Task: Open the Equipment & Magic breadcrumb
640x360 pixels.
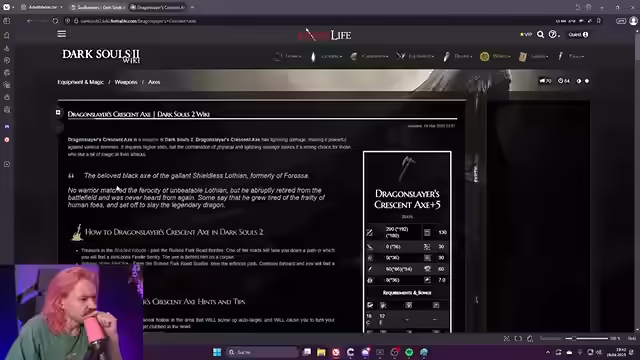Action: [x=80, y=82]
